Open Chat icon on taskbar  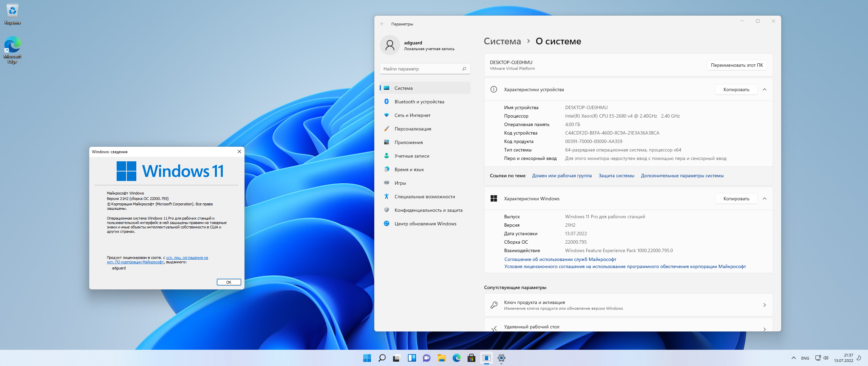coord(427,358)
